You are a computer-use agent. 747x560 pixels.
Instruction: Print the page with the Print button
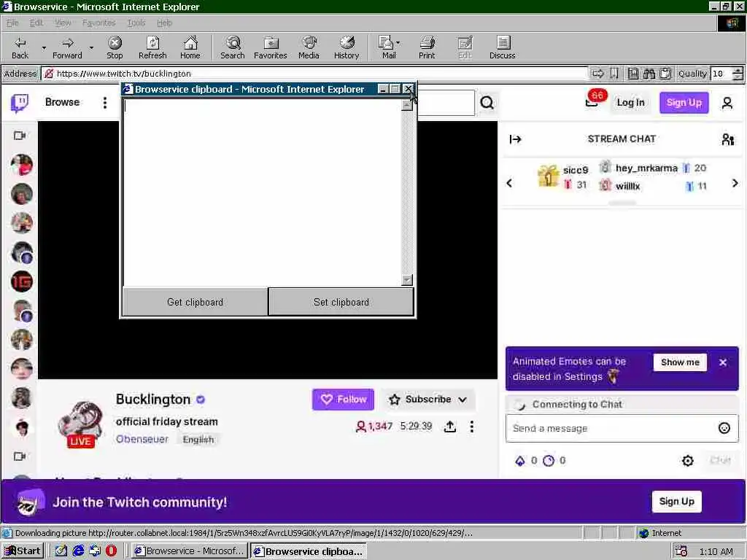click(x=427, y=48)
